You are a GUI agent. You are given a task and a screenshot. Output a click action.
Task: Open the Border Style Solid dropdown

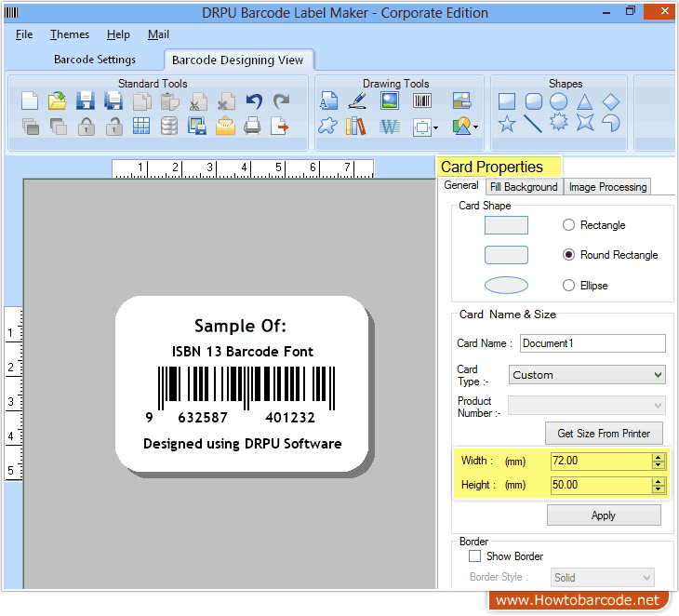603,578
